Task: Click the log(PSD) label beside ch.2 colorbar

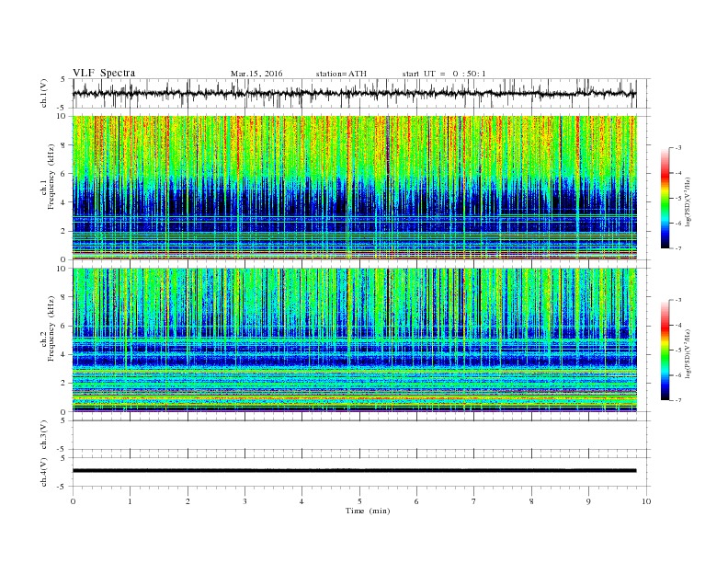Action: tap(688, 353)
